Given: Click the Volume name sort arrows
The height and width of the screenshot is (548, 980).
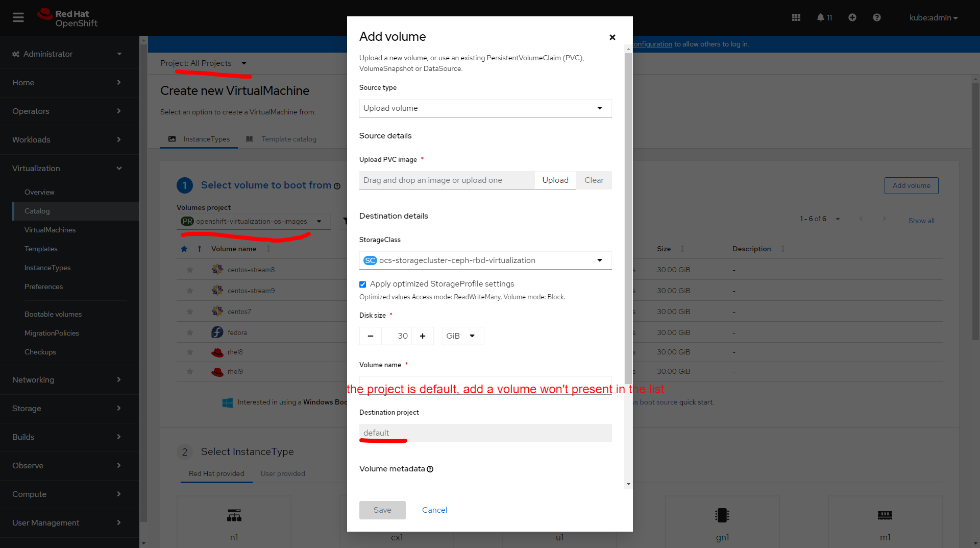Looking at the screenshot, I should coord(268,249).
